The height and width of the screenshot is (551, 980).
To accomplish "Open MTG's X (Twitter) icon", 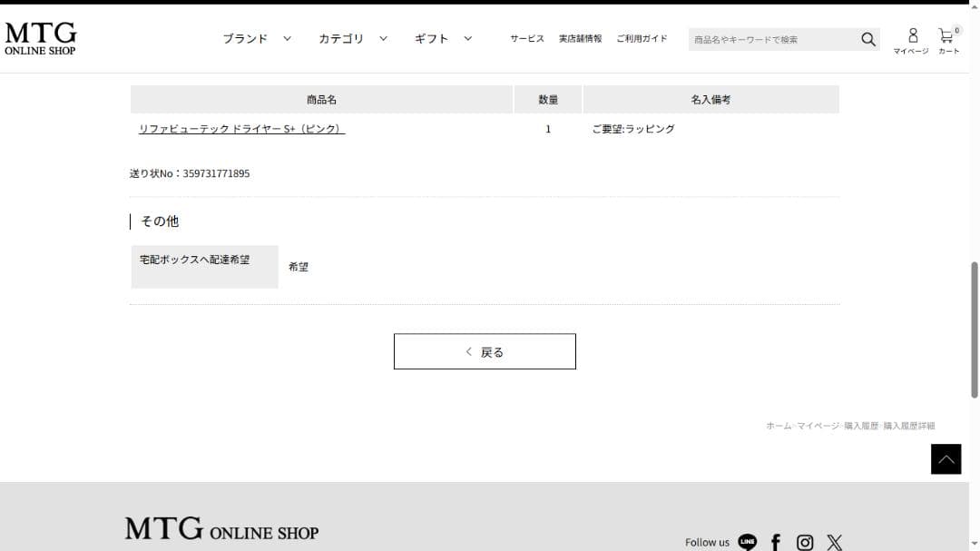I will (834, 542).
